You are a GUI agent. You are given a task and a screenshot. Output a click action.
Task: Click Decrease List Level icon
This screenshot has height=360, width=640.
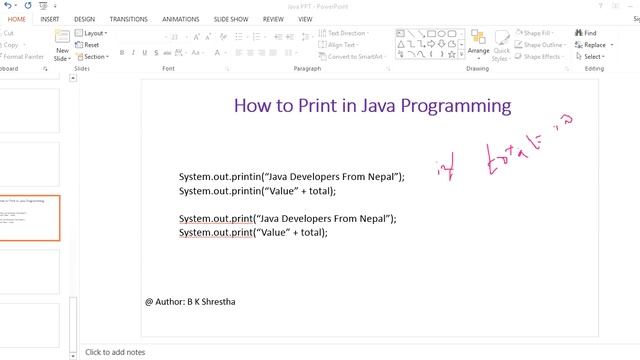pyautogui.click(x=278, y=37)
